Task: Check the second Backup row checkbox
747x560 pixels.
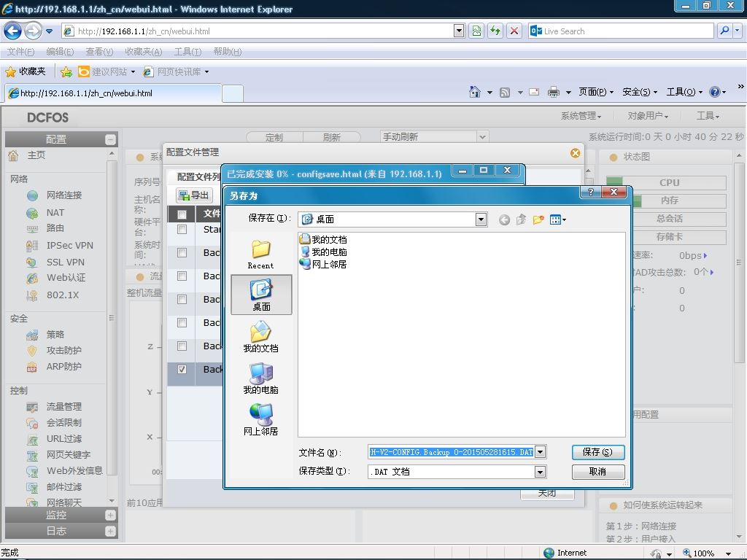Action: (182, 276)
